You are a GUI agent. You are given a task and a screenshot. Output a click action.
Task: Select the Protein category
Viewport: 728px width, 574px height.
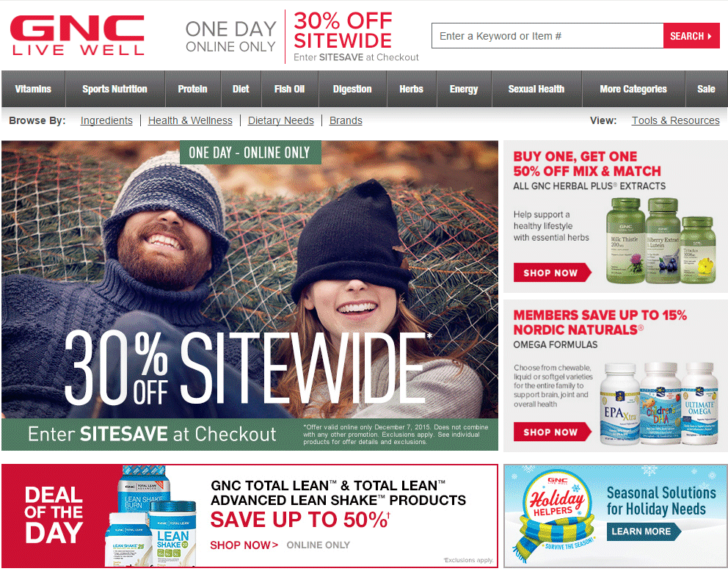click(x=193, y=89)
